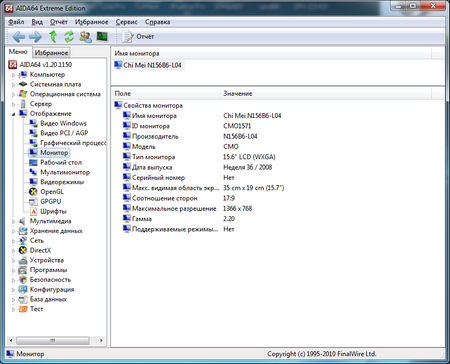Select the OpenGL tree icon
This screenshot has width=450, height=364.
33,192
